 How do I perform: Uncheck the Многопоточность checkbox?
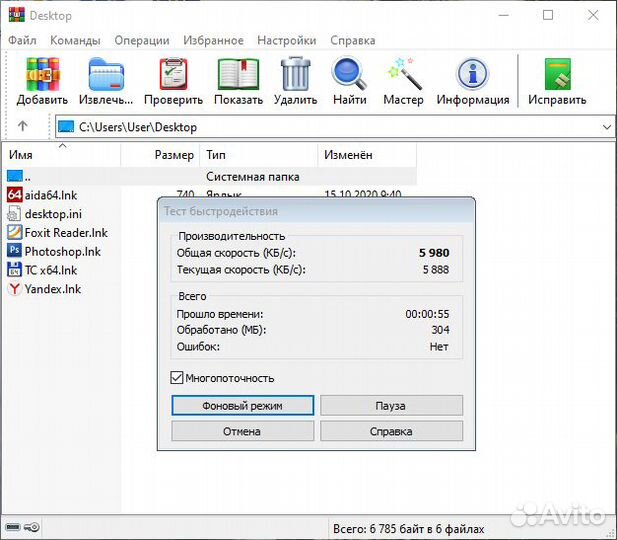[178, 378]
